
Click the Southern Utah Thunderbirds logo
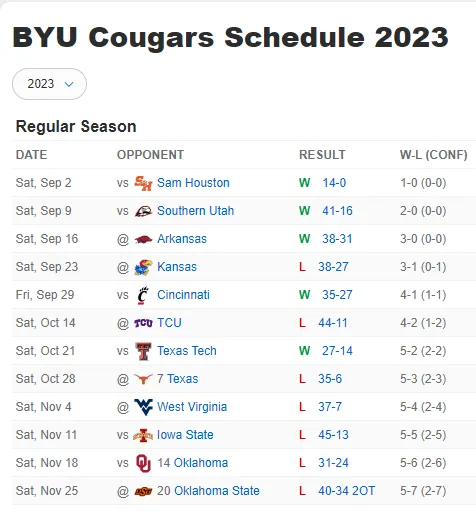[x=143, y=211]
